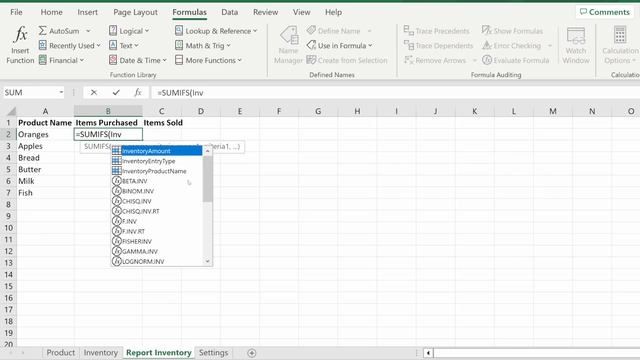The image size is (640, 360).
Task: Open Recently Used functions
Action: (69, 46)
